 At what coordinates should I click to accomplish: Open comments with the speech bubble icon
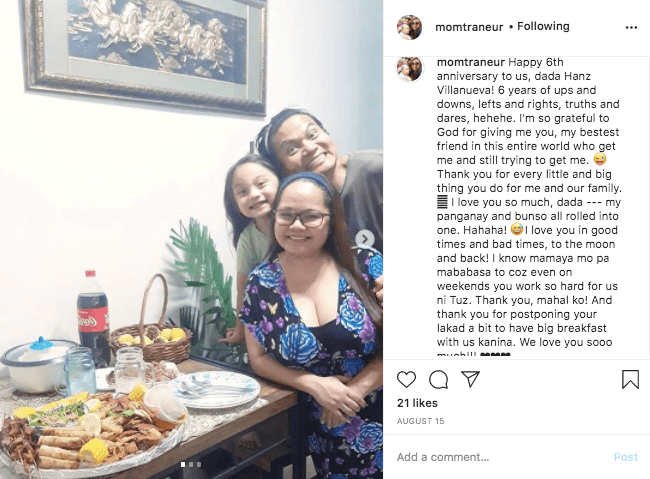439,379
